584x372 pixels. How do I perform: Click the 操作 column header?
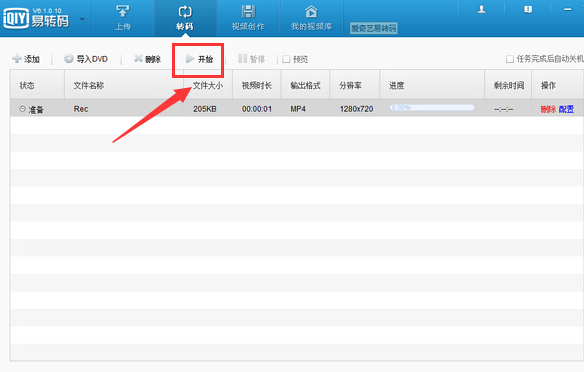pyautogui.click(x=557, y=85)
